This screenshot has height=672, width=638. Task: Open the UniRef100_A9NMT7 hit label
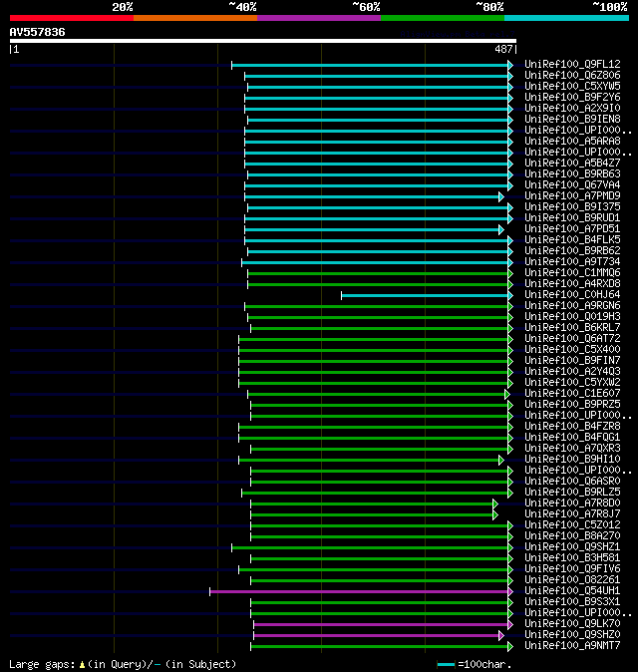(x=572, y=646)
